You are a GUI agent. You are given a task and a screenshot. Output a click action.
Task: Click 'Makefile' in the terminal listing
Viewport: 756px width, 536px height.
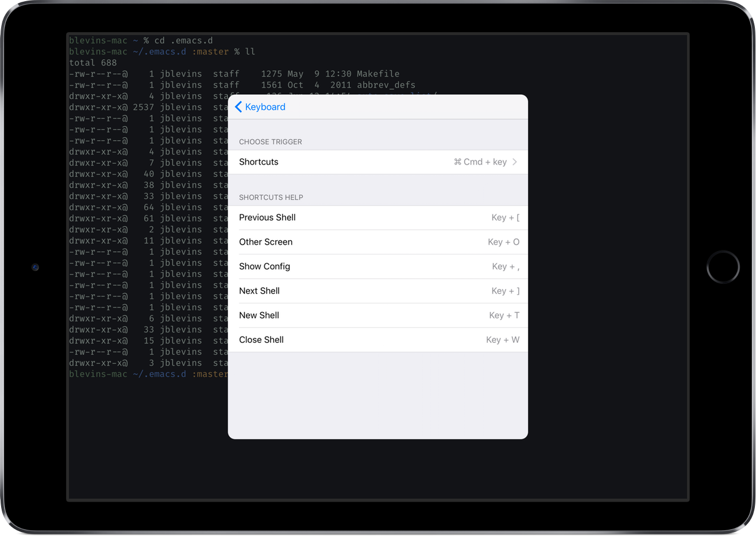point(378,74)
